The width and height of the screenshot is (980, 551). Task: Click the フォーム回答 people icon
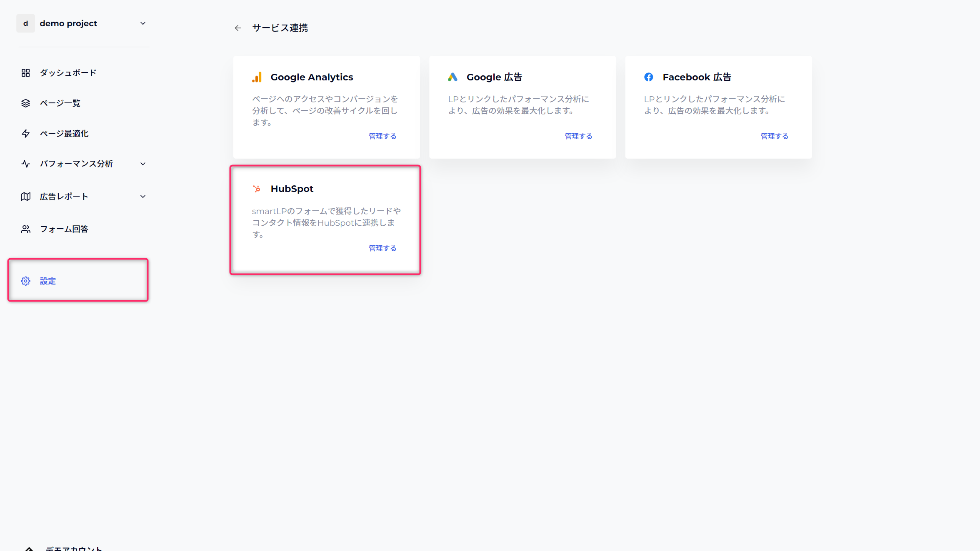25,229
